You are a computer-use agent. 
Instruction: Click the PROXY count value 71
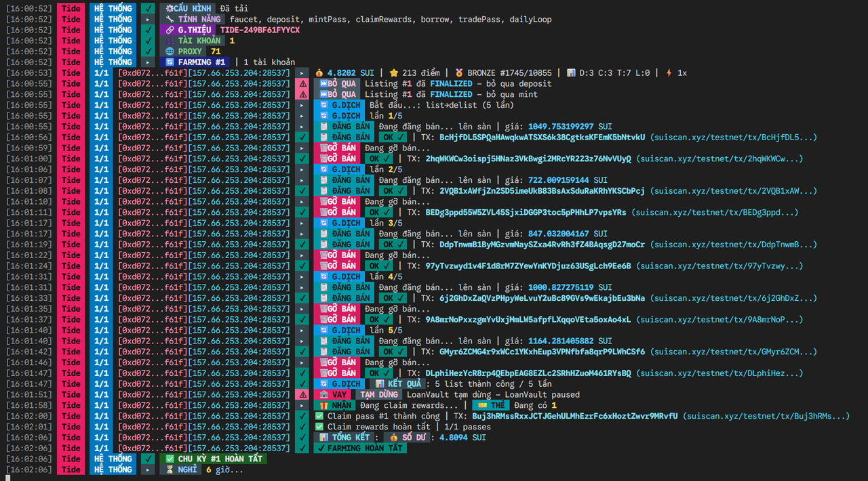click(216, 51)
